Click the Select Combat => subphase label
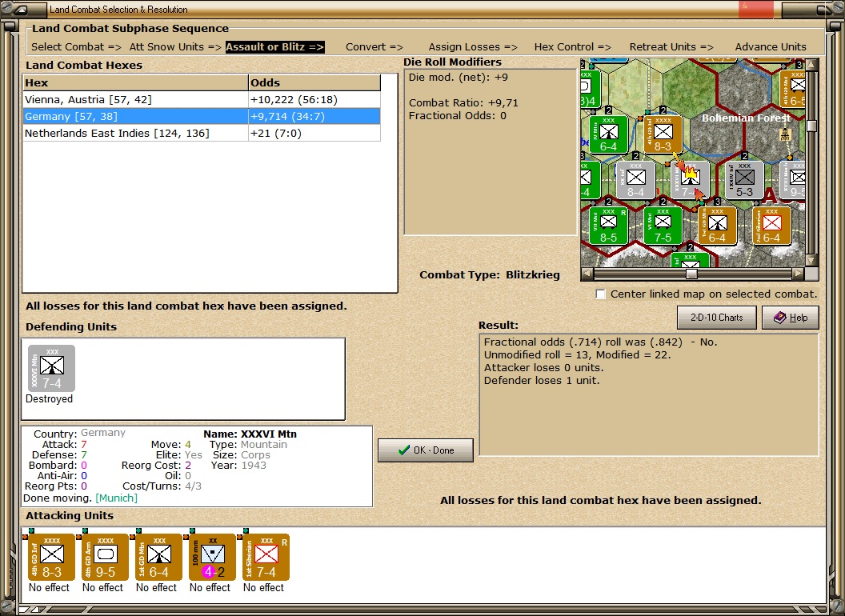Screen dimensions: 845x616 coord(76,47)
